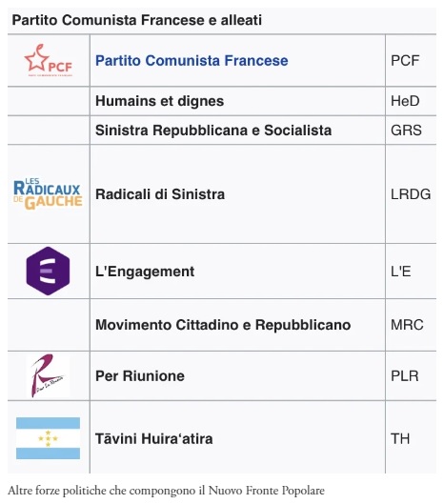Click the L'Engagement party name
444x504 pixels.
click(145, 272)
